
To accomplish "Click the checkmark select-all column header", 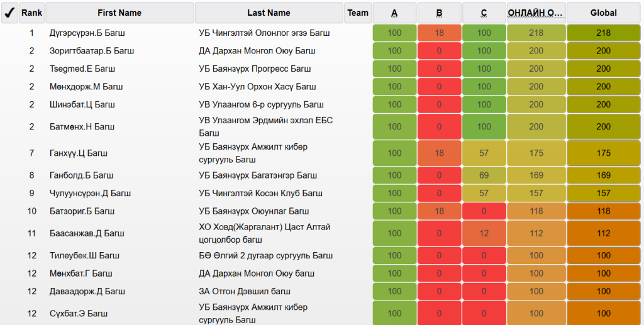I will (x=9, y=13).
